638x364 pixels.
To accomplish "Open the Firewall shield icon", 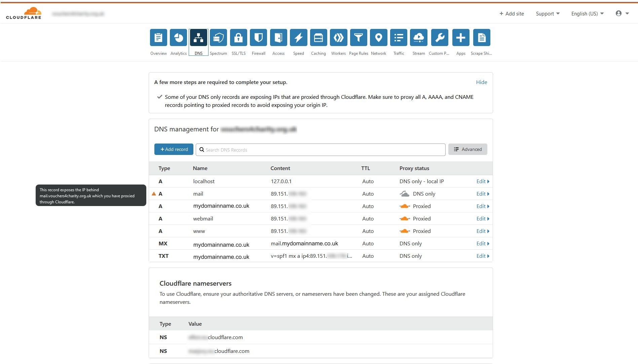I will coord(258,37).
